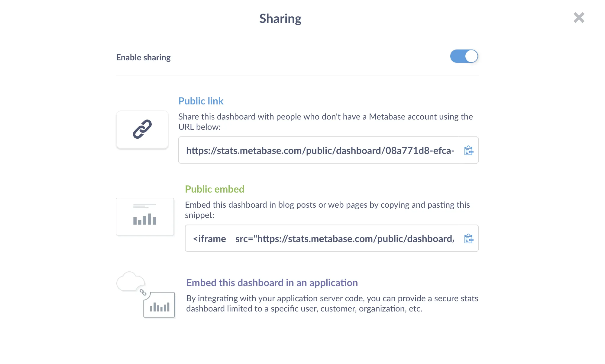Open the Public embed heading
Image resolution: width=605 pixels, height=364 pixels.
click(x=215, y=189)
